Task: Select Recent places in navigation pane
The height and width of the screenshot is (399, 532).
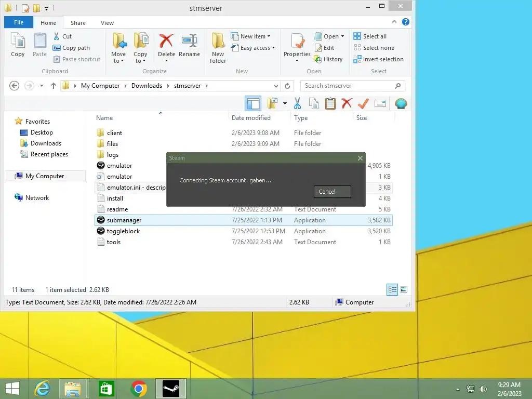Action: (44, 154)
